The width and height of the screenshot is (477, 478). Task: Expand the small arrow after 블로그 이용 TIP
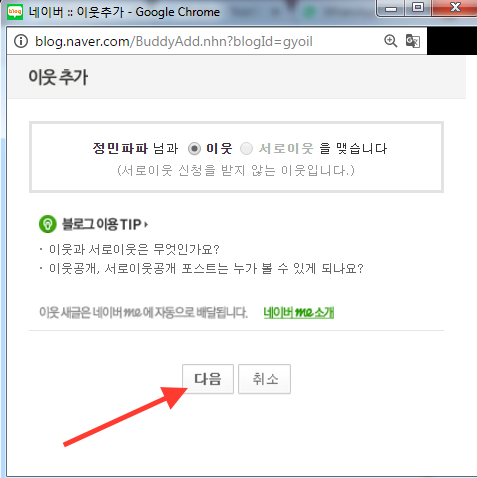click(146, 224)
